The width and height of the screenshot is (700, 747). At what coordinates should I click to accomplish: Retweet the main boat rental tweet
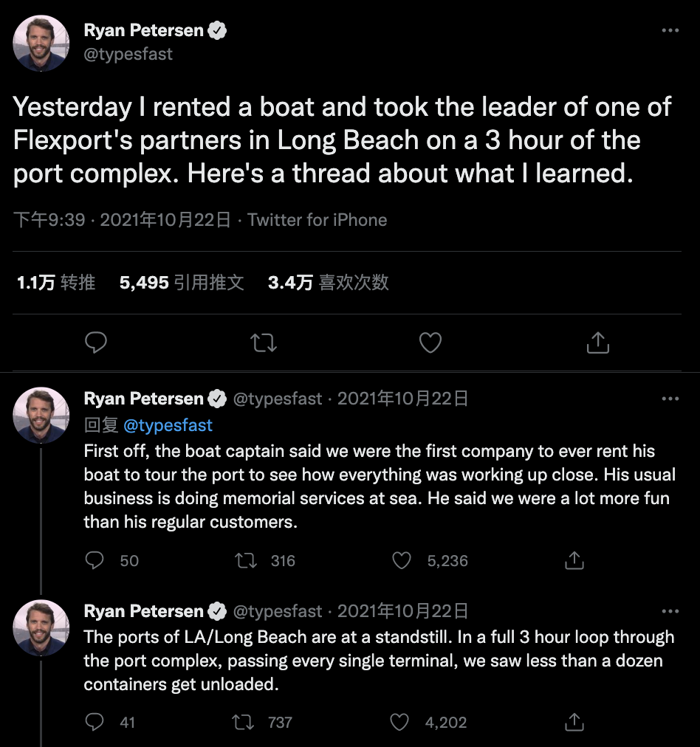264,342
